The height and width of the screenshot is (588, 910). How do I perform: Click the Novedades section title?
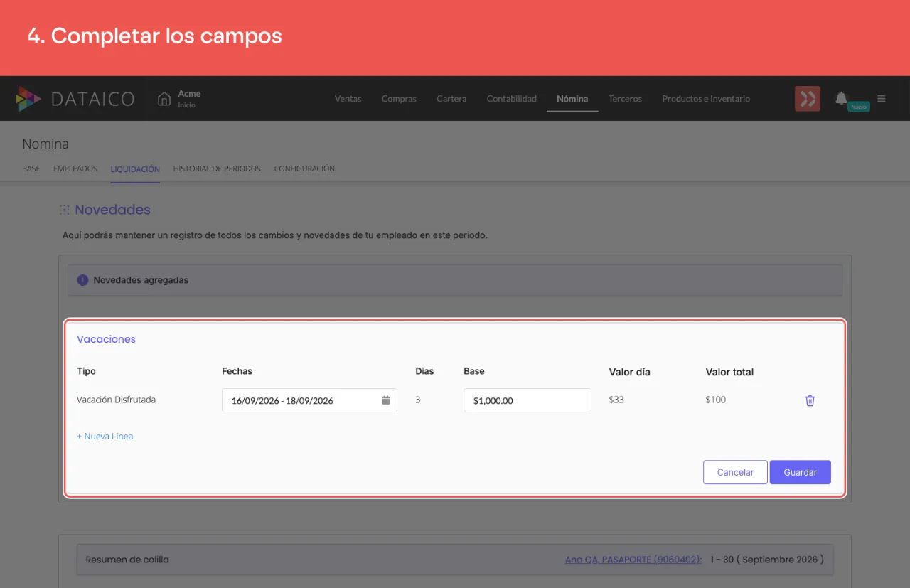(112, 210)
